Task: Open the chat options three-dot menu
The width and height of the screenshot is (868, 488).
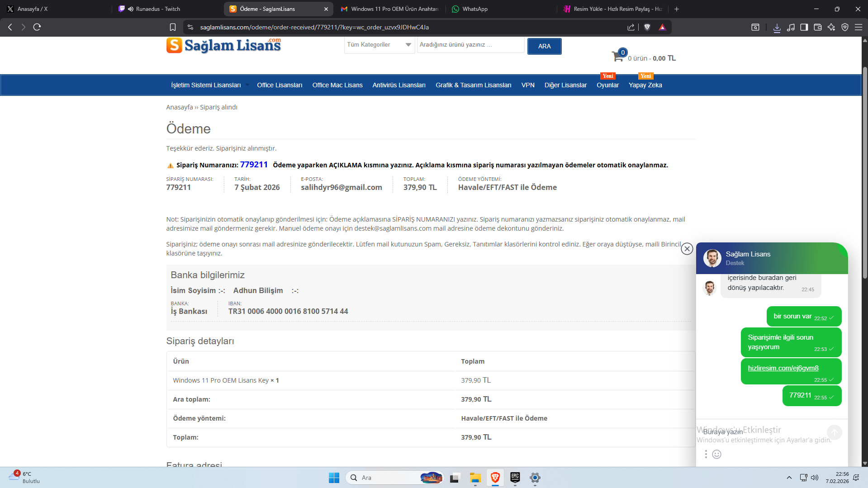Action: tap(706, 454)
